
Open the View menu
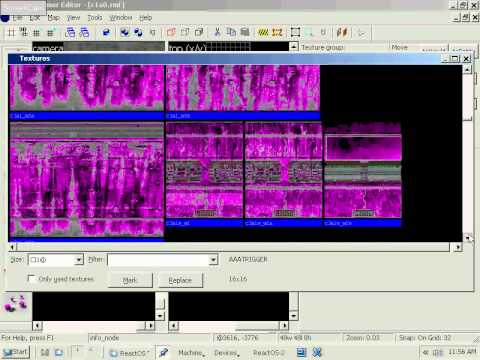pos(73,17)
